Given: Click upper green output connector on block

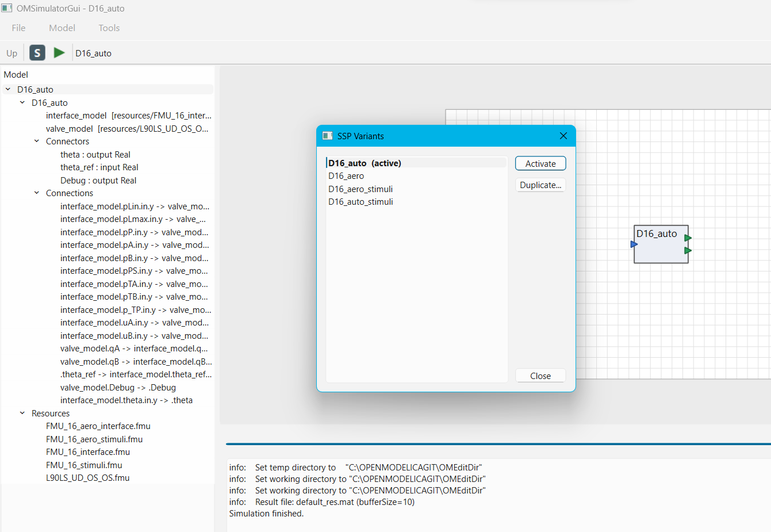Looking at the screenshot, I should point(688,238).
